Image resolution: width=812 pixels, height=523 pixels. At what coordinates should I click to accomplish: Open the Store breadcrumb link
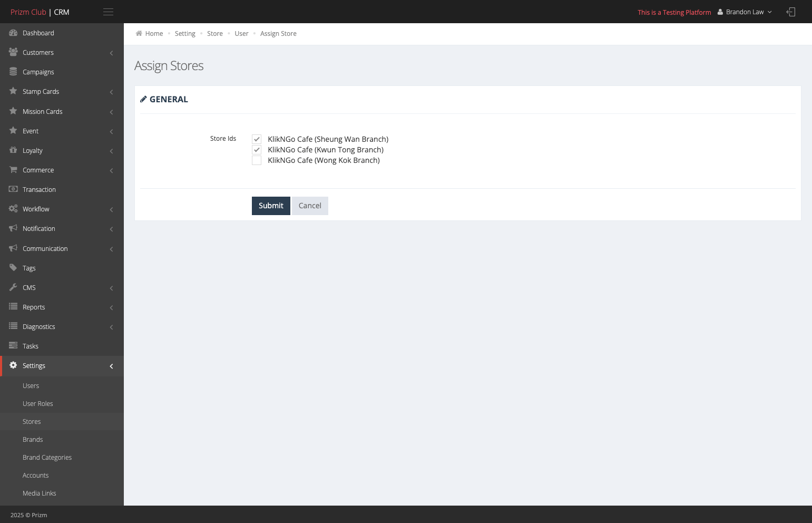pos(215,34)
